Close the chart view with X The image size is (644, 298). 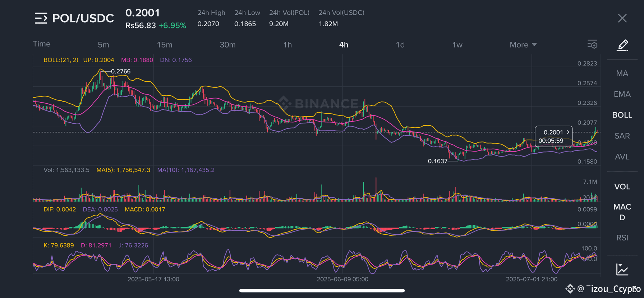(x=622, y=18)
